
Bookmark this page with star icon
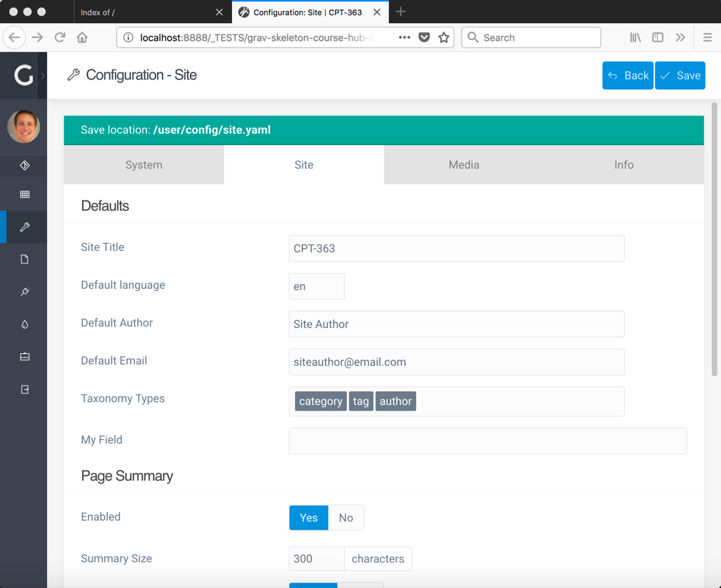click(x=444, y=37)
